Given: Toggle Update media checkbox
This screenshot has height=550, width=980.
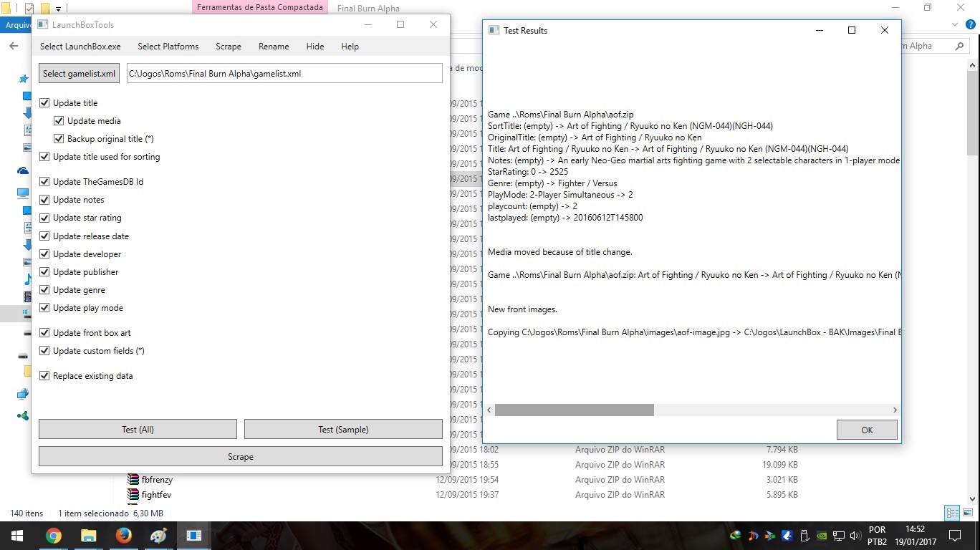Looking at the screenshot, I should tap(59, 121).
